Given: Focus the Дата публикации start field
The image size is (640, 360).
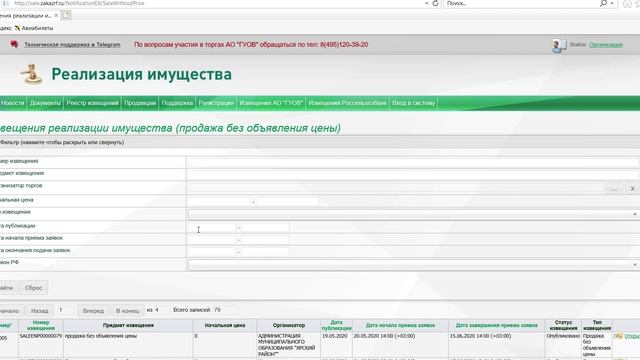Looking at the screenshot, I should pos(211,227).
